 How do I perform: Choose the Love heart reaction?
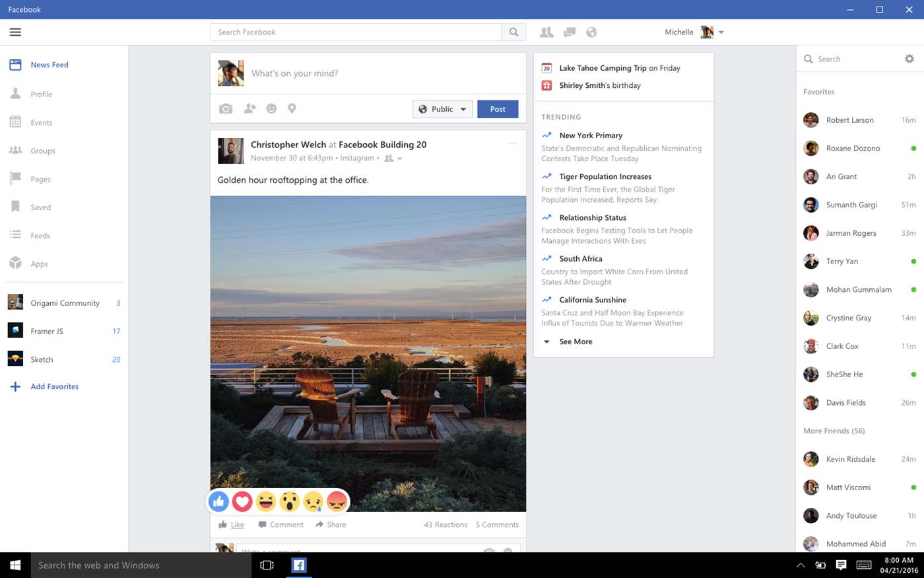tap(242, 502)
